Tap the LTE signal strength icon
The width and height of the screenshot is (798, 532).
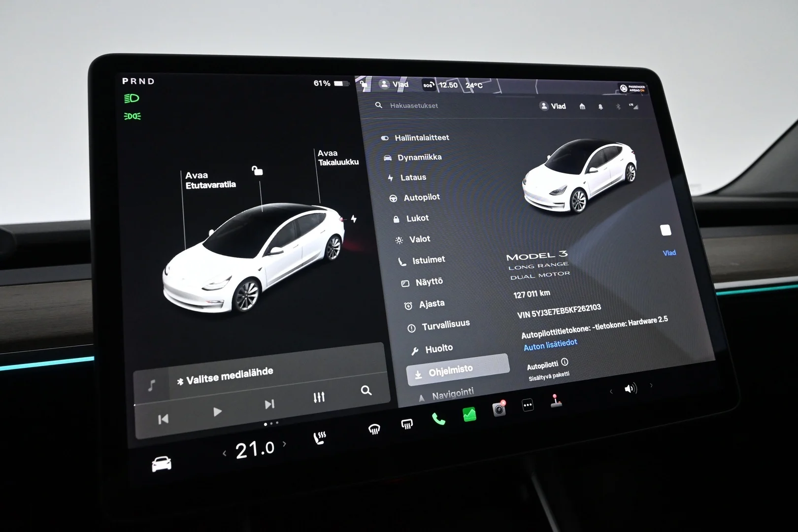(633, 106)
